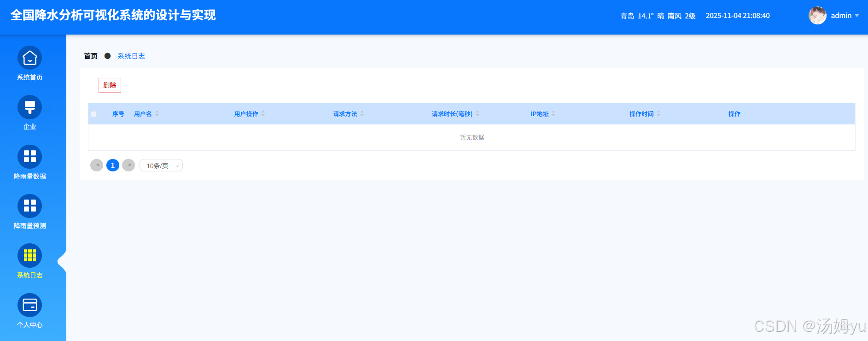Click the 系统日志 breadcrumb link

pyautogui.click(x=131, y=56)
